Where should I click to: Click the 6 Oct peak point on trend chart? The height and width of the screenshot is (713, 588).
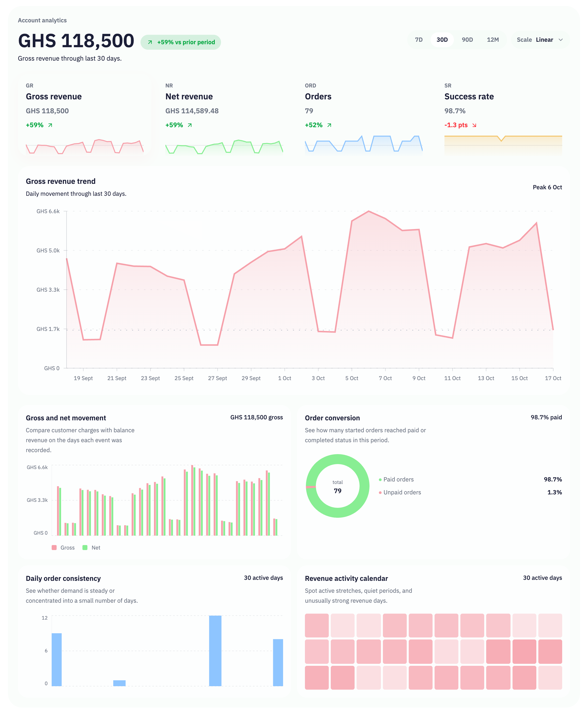pos(368,211)
